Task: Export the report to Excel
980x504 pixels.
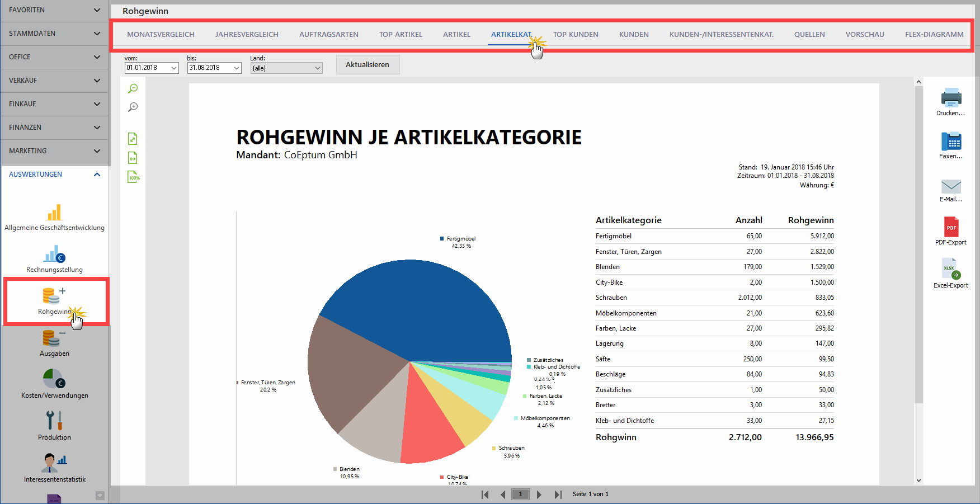Action: click(951, 273)
